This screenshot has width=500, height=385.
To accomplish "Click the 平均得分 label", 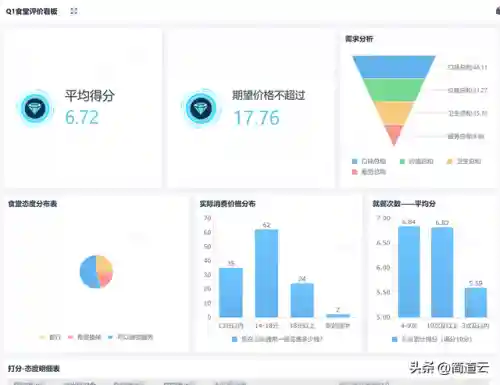I will pyautogui.click(x=90, y=96).
